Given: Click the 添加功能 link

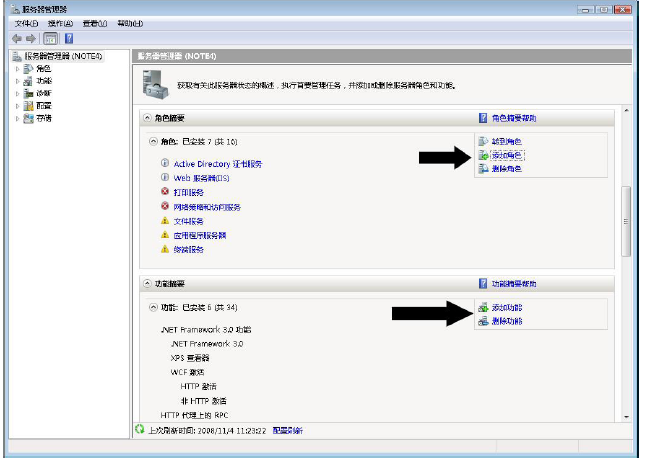Looking at the screenshot, I should coord(507,308).
